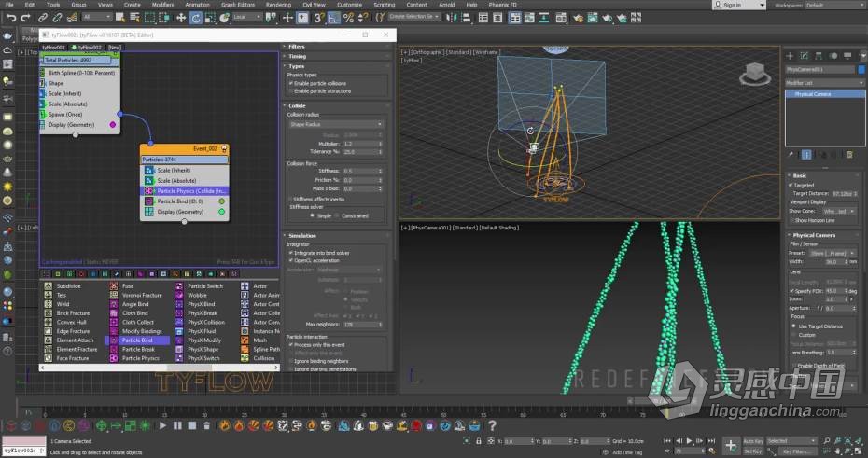Screen dimensions: 868x458
Task: Click the [New] flow tab
Action: 114,48
